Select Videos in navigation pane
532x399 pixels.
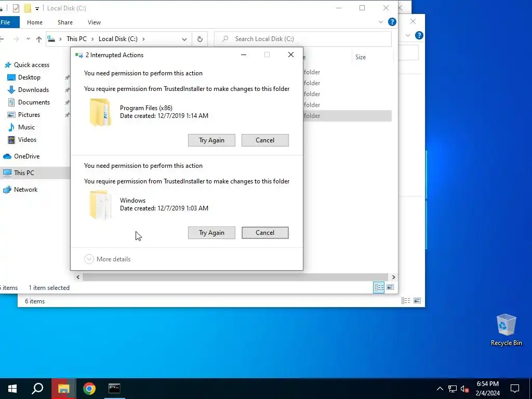(x=27, y=140)
